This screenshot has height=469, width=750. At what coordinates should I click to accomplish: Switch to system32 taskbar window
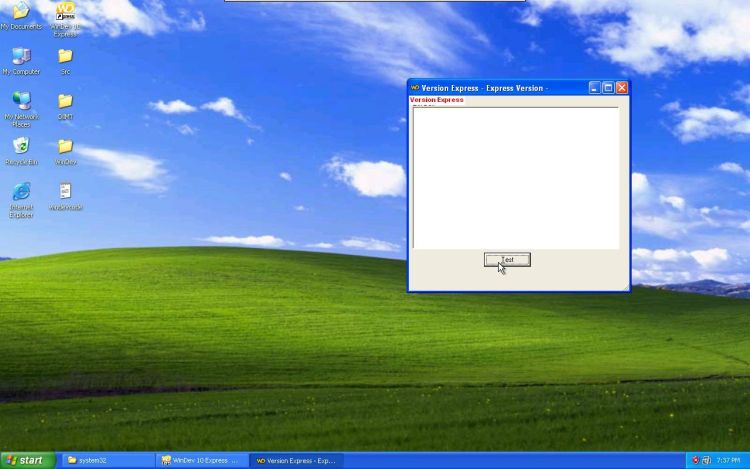pos(107,460)
